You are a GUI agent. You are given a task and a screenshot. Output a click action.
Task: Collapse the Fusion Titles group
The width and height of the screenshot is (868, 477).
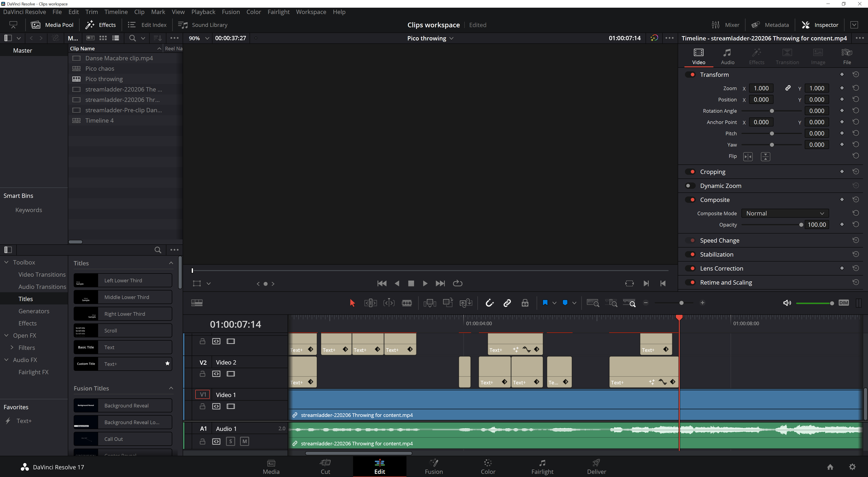(x=171, y=388)
